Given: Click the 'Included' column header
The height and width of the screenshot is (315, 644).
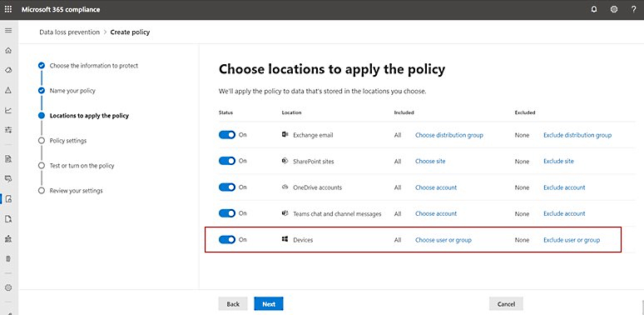Looking at the screenshot, I should tap(404, 112).
